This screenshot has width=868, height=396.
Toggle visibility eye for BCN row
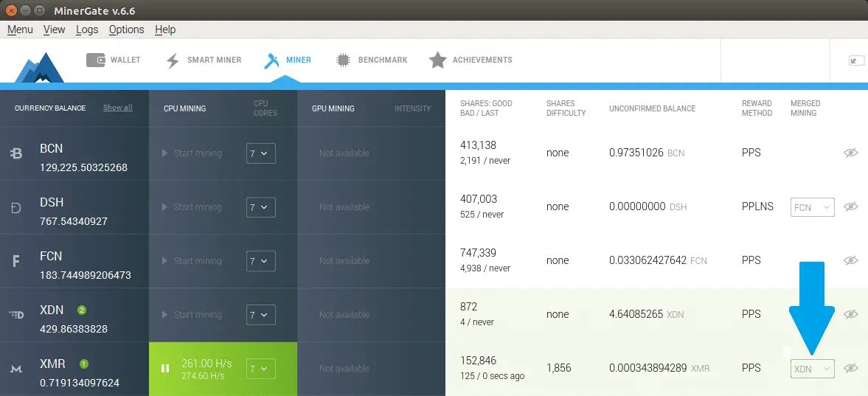(851, 153)
